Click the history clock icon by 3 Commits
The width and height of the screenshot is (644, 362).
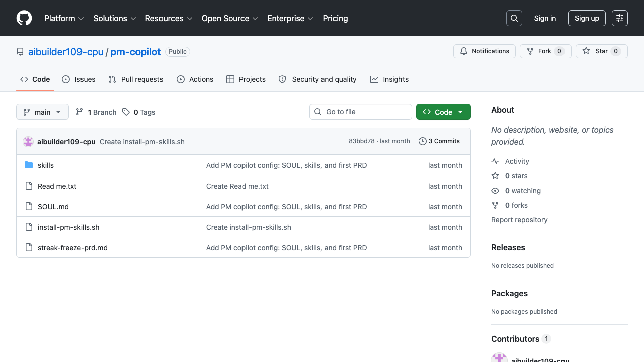pyautogui.click(x=423, y=141)
